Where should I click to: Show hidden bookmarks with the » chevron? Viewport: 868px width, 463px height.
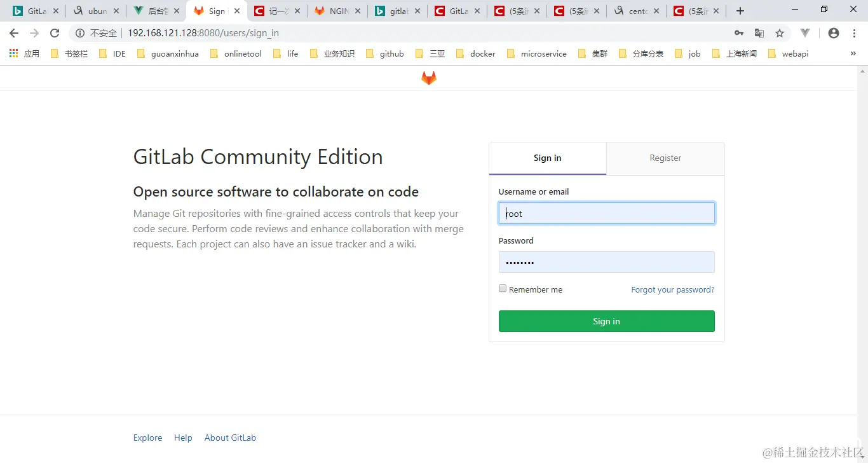[853, 53]
